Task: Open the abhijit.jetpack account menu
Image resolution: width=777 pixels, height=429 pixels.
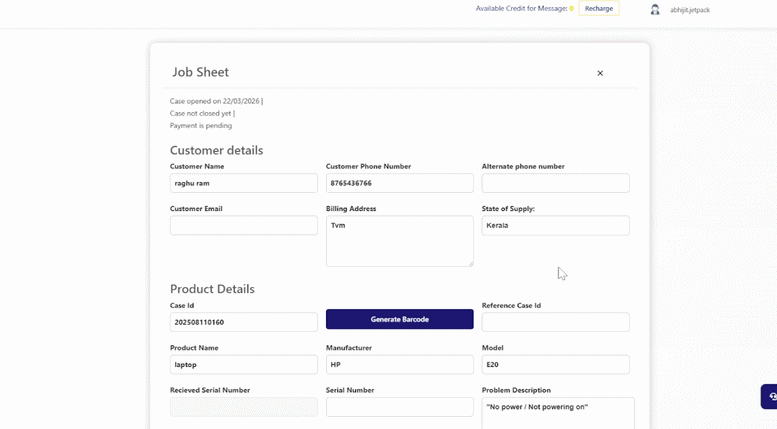Action: click(690, 10)
